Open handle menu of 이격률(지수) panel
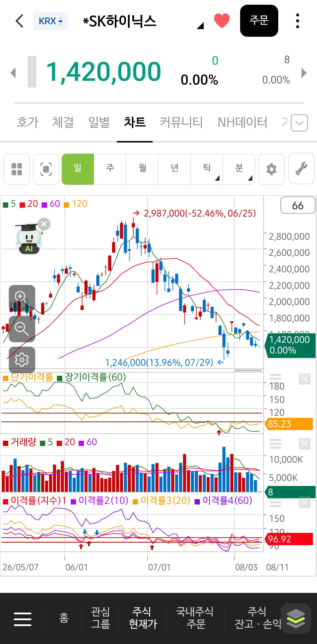 275,502
